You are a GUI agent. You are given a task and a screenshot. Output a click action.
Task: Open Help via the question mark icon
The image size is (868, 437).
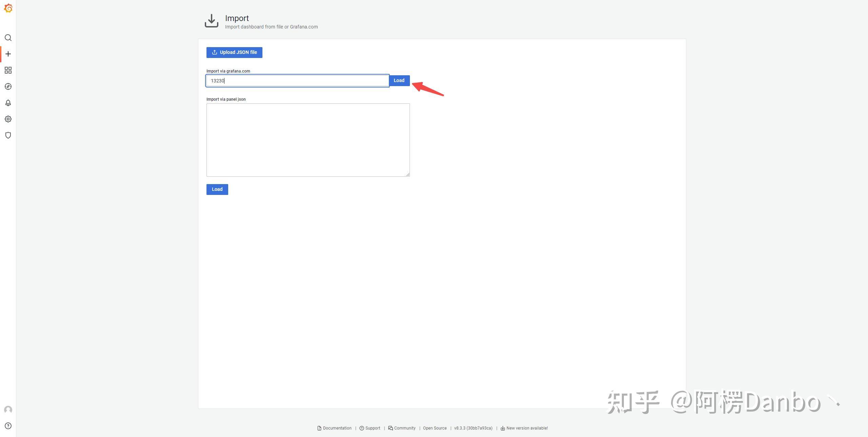click(8, 426)
